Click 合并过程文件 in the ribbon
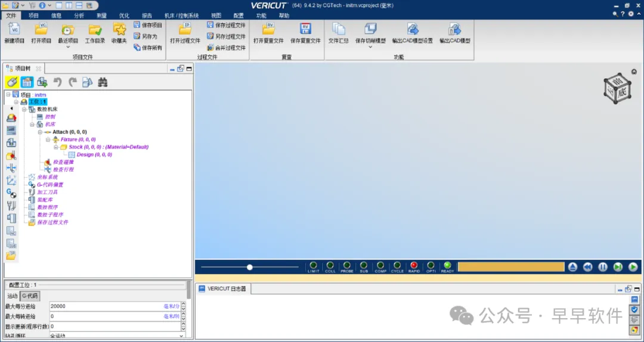The width and height of the screenshot is (644, 342). [x=226, y=48]
